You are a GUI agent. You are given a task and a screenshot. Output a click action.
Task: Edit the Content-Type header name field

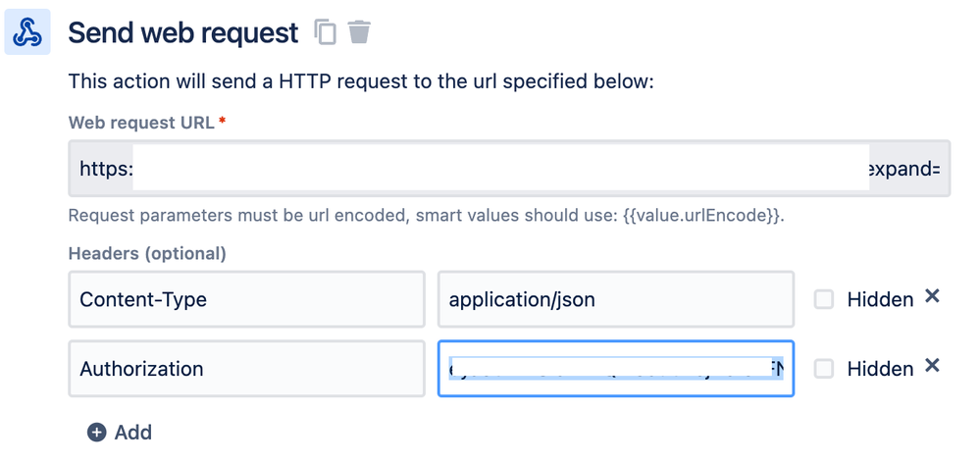point(247,299)
